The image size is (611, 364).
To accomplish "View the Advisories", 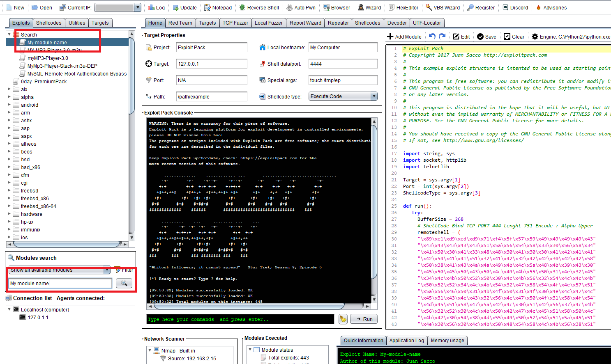I will [x=551, y=7].
